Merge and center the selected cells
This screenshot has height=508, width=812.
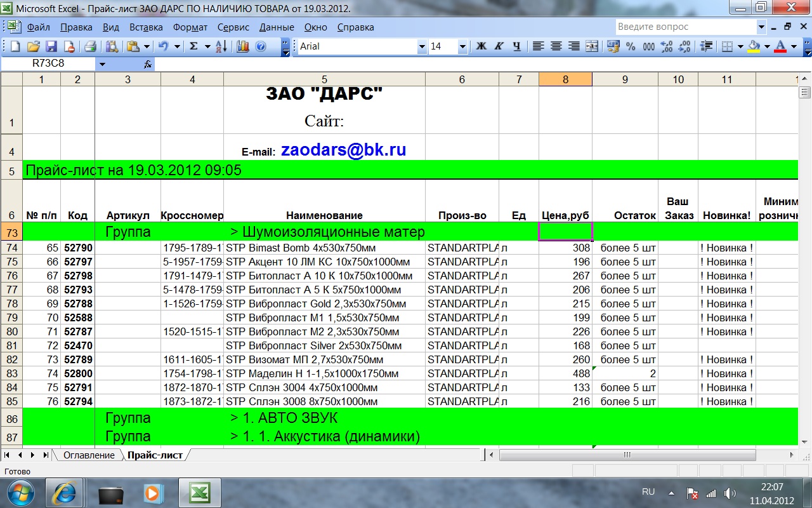click(x=592, y=46)
